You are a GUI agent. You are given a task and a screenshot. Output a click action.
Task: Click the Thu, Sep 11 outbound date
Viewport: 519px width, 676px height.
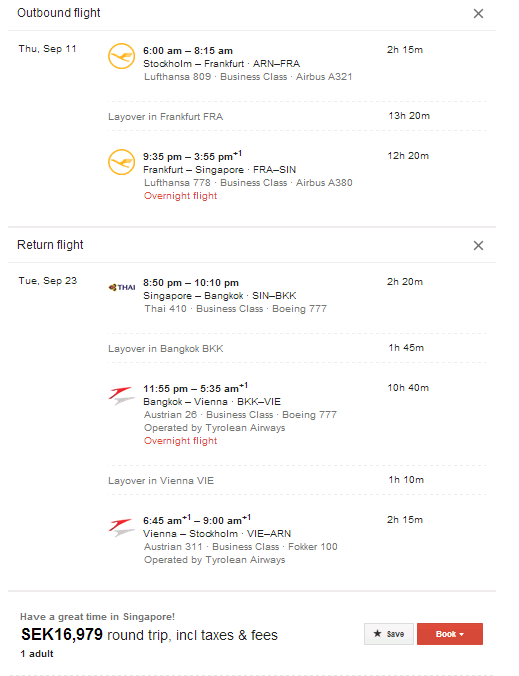[47, 49]
